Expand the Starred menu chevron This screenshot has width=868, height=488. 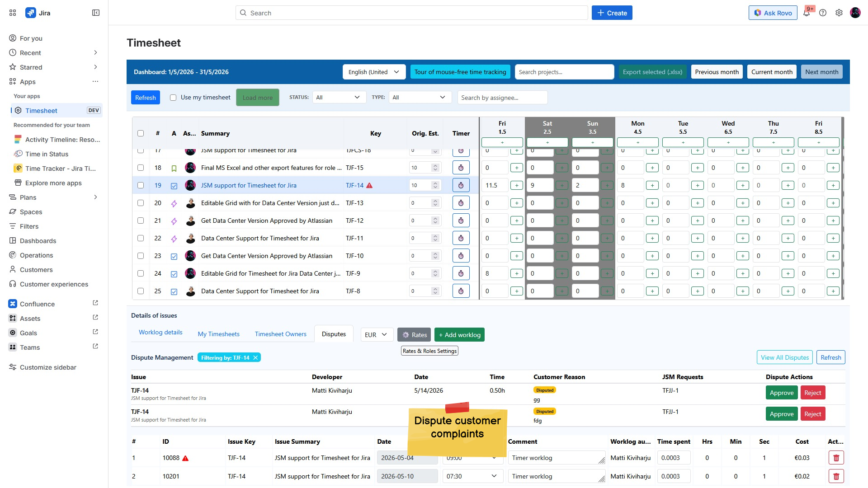(95, 67)
